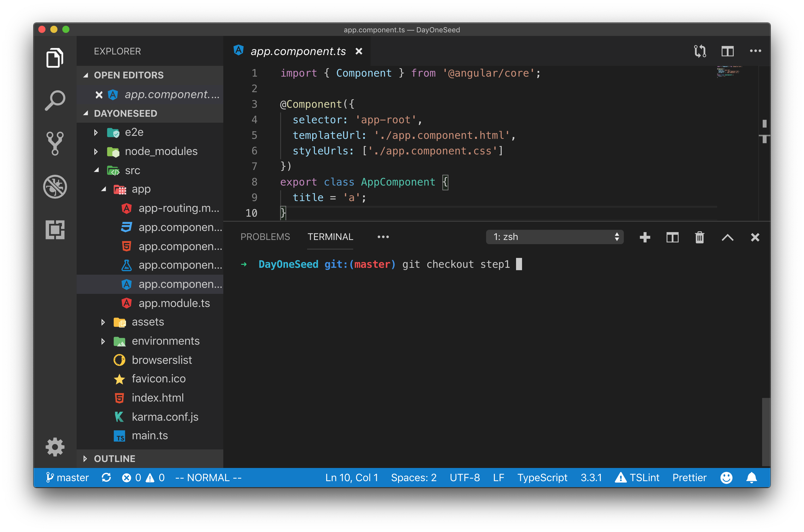
Task: Switch to the PROBLEMS panel tab
Action: tap(265, 237)
